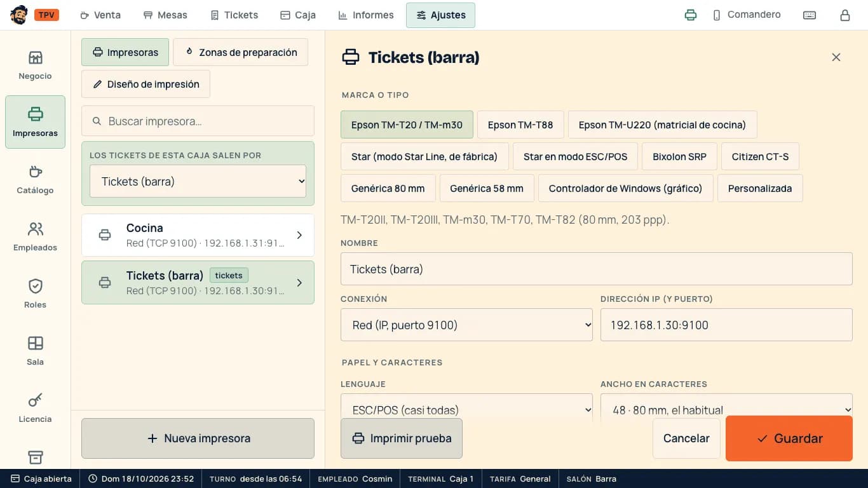
Task: Click SALÓN Barra in status bar
Action: [x=591, y=478]
